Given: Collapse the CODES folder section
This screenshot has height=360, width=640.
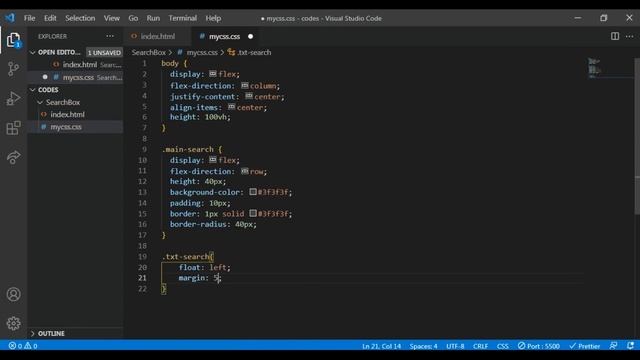Looking at the screenshot, I should click(x=33, y=90).
